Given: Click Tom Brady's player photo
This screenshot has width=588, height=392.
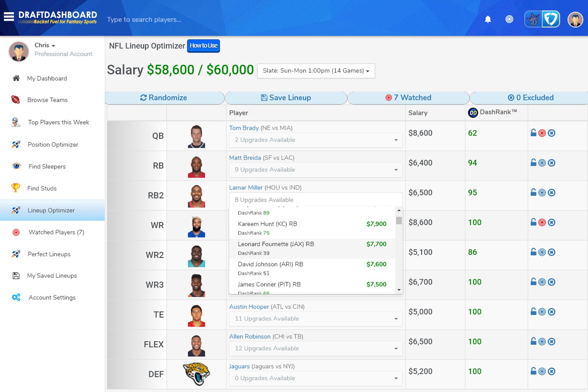Looking at the screenshot, I should 196,136.
